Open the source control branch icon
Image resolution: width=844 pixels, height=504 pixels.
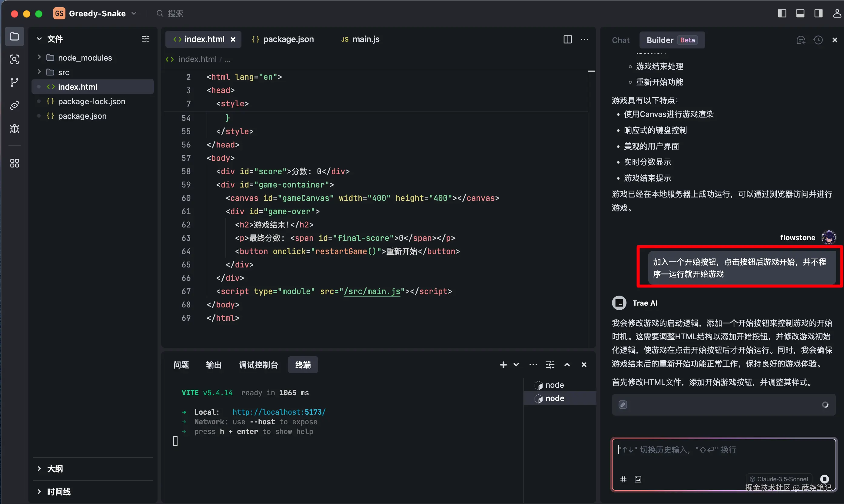point(14,82)
